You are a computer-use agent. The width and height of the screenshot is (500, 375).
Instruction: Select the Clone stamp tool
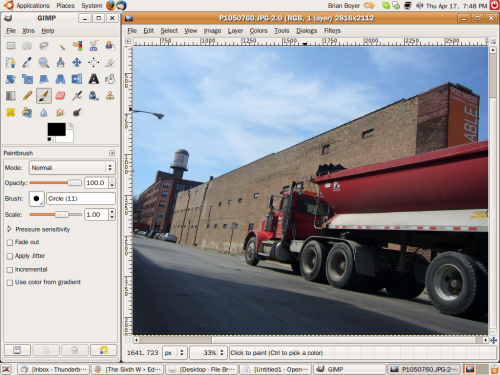tap(110, 96)
